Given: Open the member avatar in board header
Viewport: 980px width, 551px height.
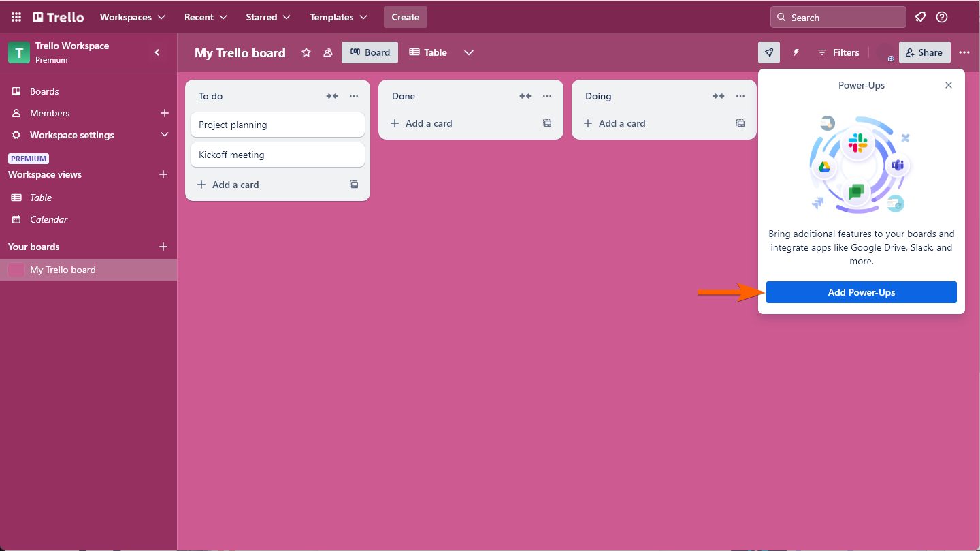Looking at the screenshot, I should pos(886,52).
